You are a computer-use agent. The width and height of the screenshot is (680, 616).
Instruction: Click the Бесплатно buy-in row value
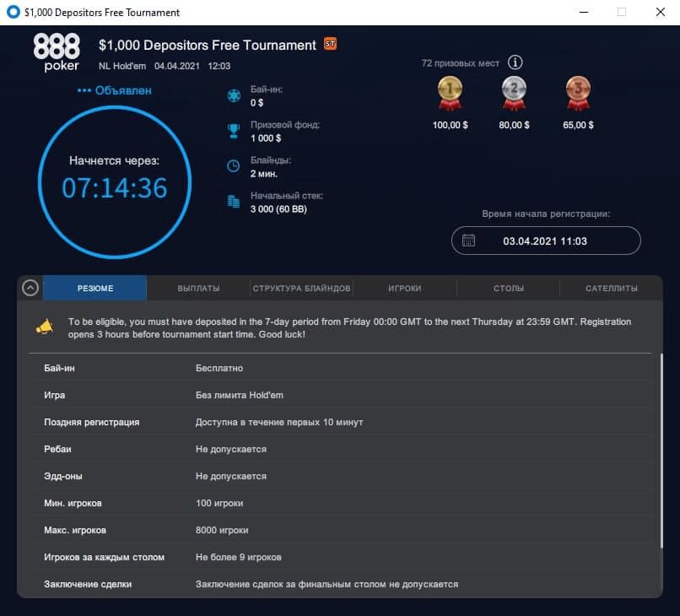(219, 368)
